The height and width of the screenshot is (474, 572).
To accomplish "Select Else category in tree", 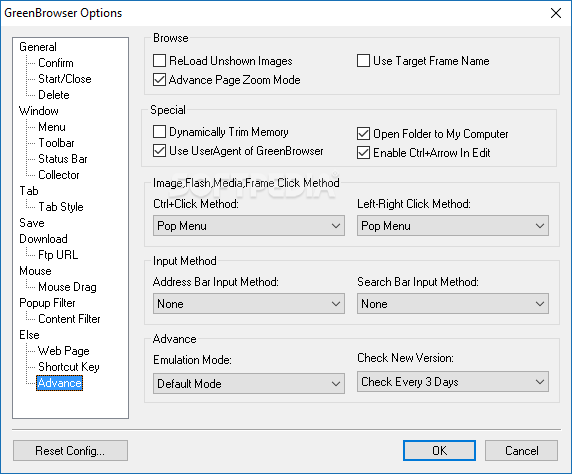I will 29,335.
